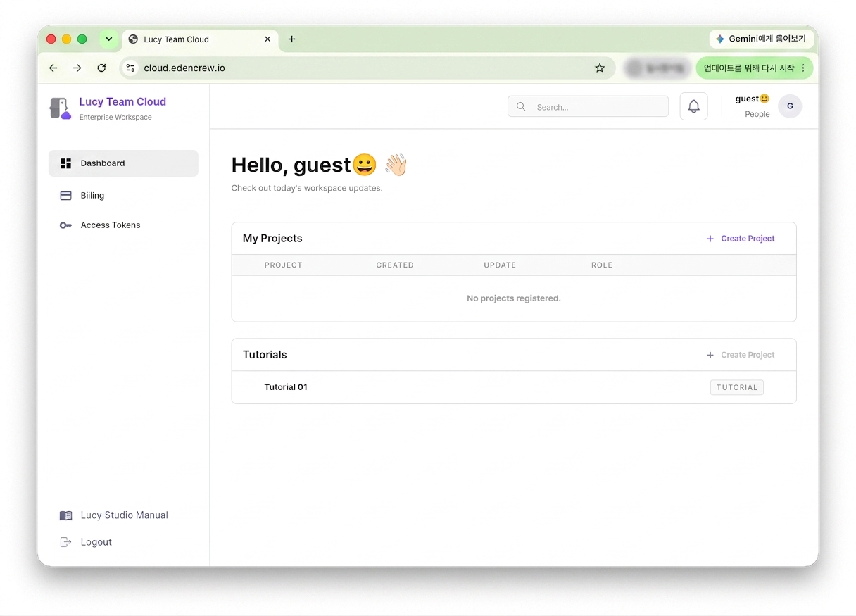Click the TUTORIAL badge
The height and width of the screenshot is (616, 856).
737,387
